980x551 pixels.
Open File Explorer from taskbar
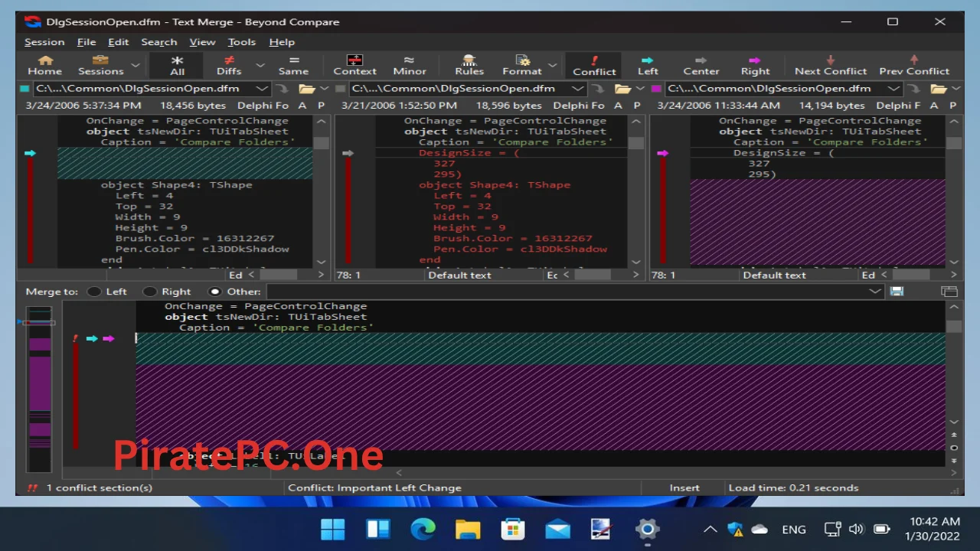coord(468,529)
